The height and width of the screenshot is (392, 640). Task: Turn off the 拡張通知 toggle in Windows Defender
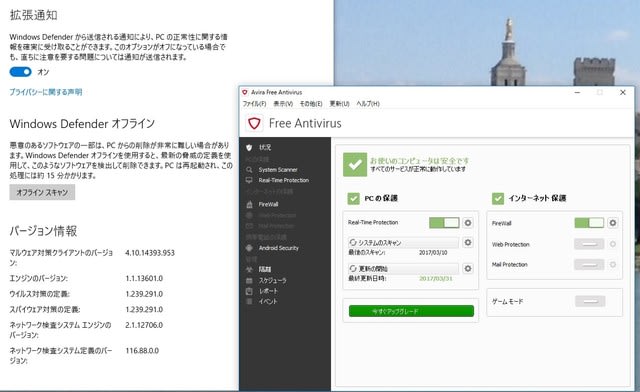tap(20, 72)
